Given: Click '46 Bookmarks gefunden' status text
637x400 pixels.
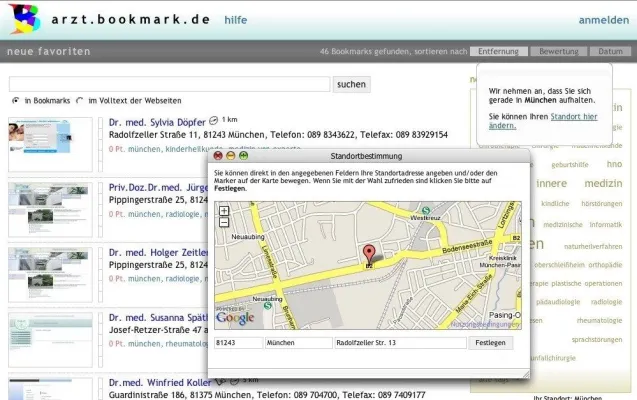Looking at the screenshot, I should (x=364, y=52).
